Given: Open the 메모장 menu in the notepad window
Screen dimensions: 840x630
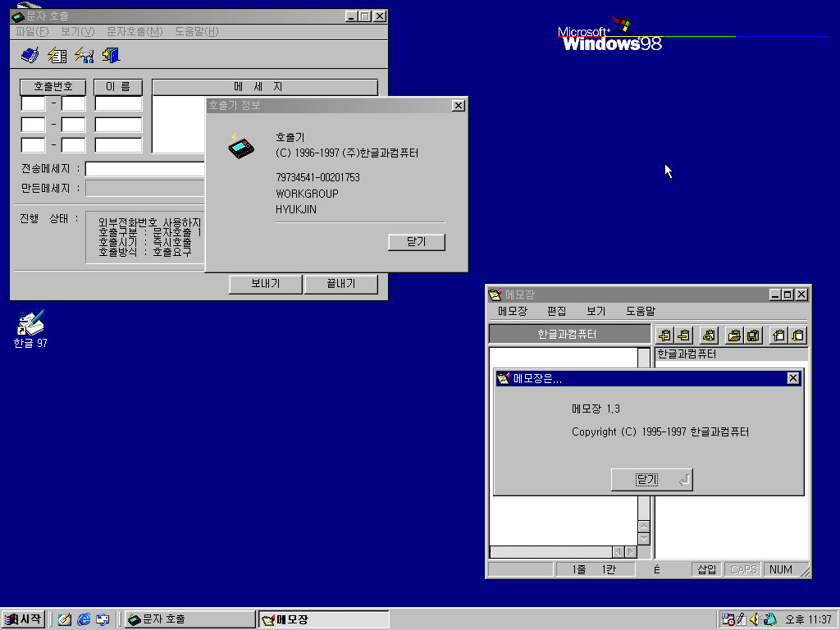Looking at the screenshot, I should tap(513, 311).
